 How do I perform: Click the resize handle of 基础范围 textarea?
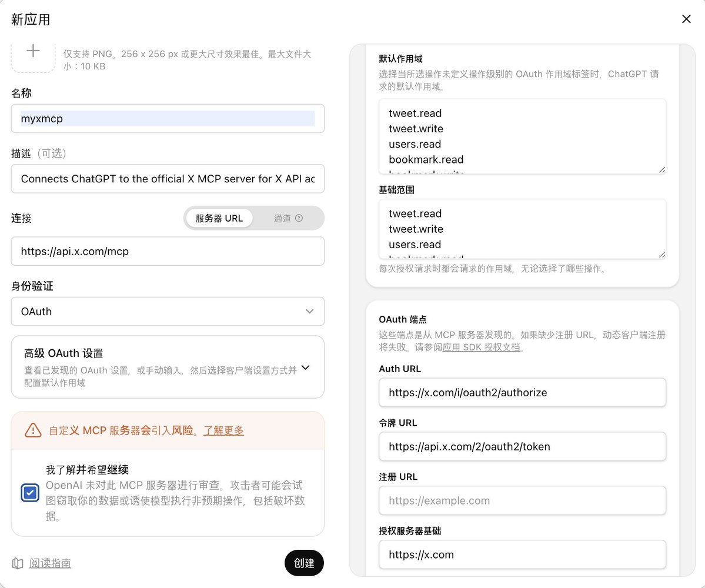coord(662,255)
